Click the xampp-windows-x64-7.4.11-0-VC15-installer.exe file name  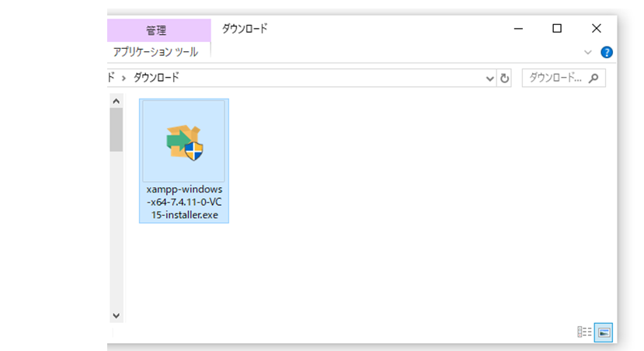(x=184, y=202)
